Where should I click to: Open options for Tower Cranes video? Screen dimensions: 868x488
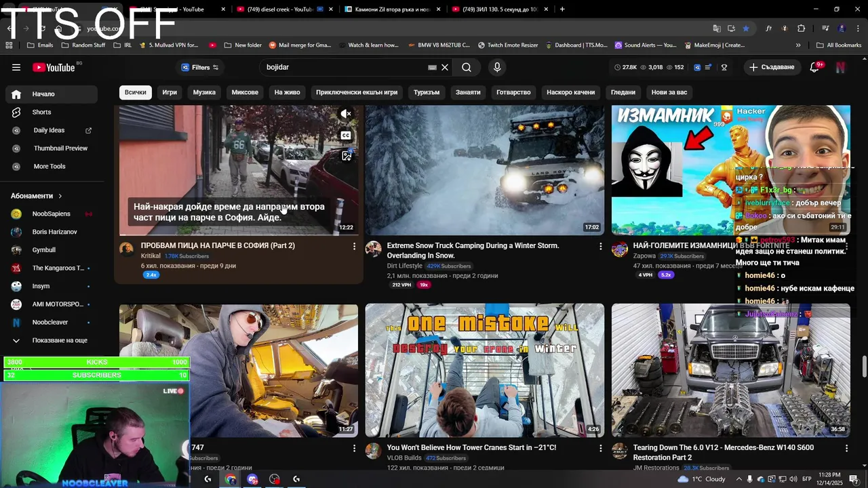pyautogui.click(x=600, y=448)
